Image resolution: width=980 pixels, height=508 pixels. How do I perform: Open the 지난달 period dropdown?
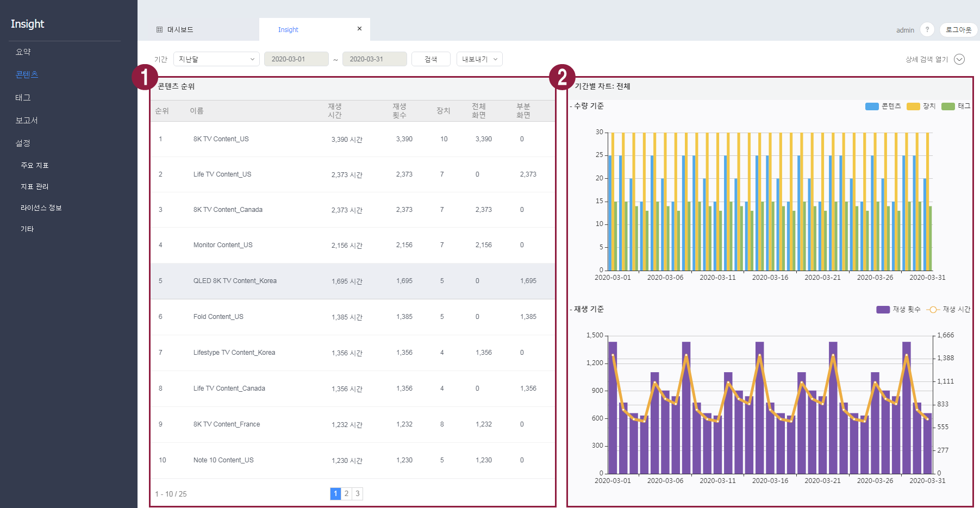tap(216, 59)
